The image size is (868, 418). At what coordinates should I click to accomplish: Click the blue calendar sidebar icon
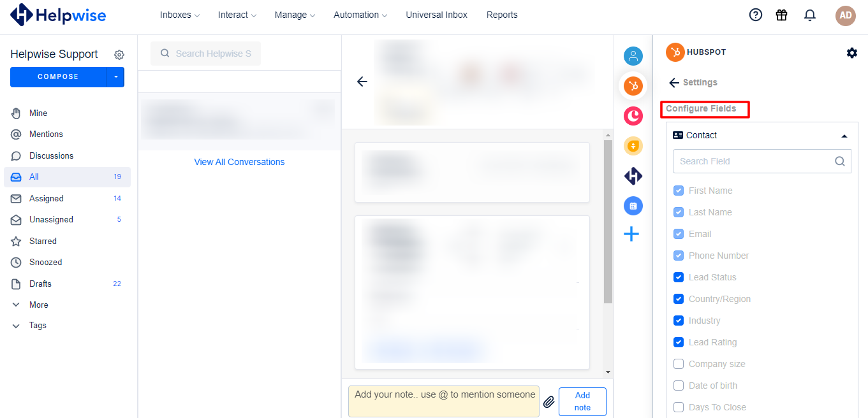click(633, 205)
